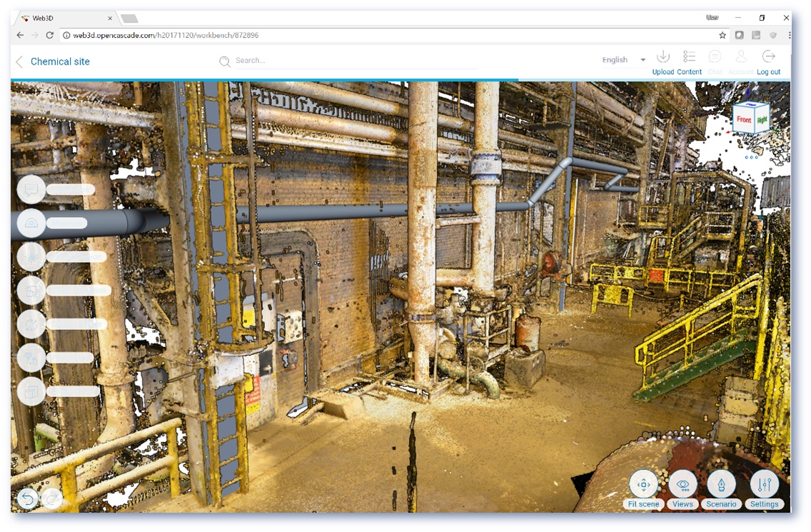Click the browser back arrow

click(20, 35)
